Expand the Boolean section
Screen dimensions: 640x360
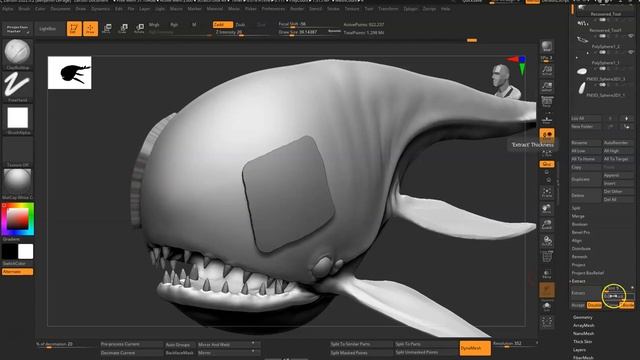tap(580, 224)
